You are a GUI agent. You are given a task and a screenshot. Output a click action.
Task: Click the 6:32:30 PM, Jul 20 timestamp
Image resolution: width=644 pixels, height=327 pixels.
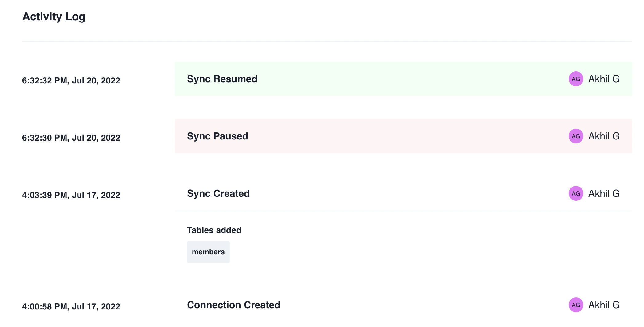pos(71,138)
